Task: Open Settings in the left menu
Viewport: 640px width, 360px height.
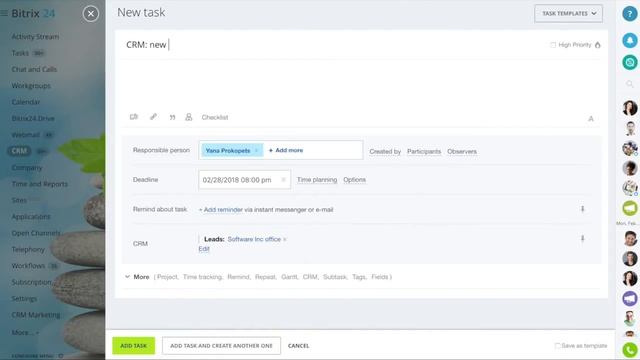Action: pos(24,298)
